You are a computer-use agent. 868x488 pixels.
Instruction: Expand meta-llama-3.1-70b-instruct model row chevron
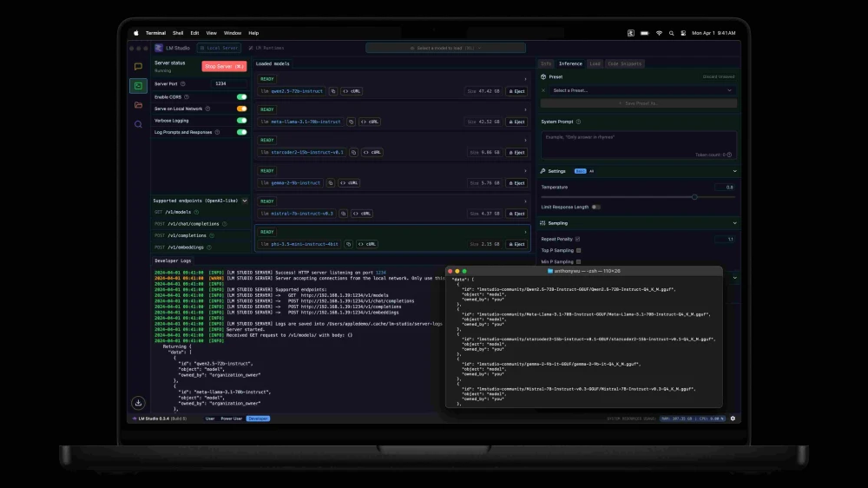[525, 109]
